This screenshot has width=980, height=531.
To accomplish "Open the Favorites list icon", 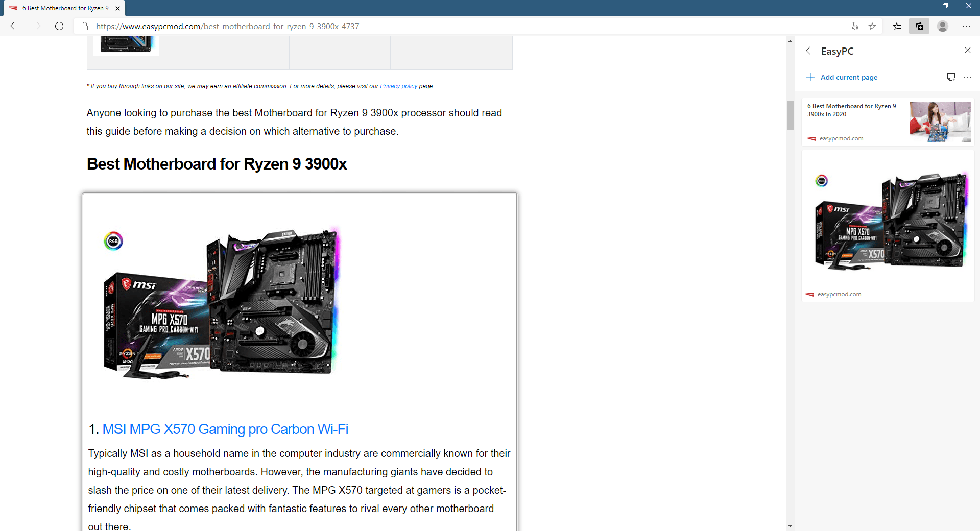I will point(897,26).
